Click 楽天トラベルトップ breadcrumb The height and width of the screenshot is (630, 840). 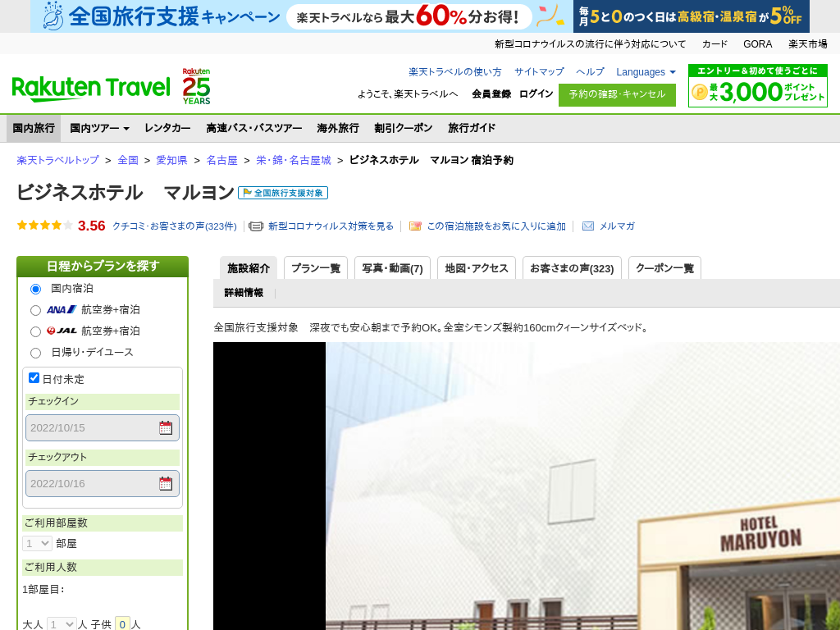58,160
